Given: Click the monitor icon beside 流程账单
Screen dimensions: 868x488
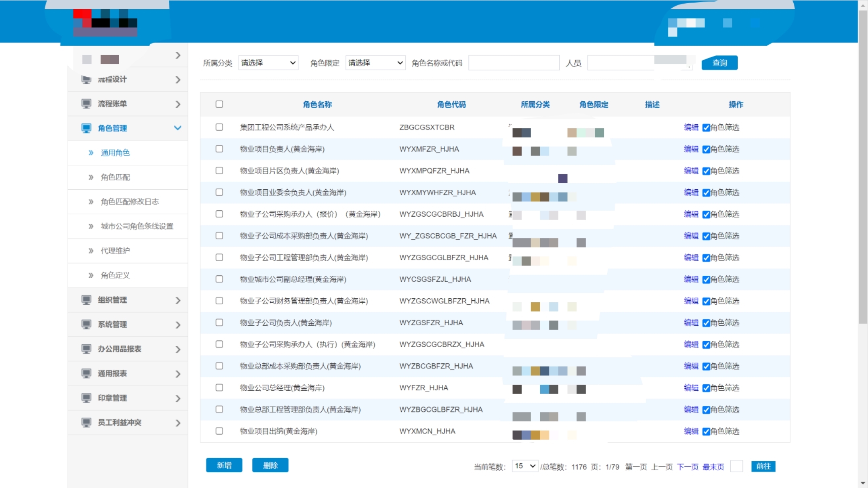Looking at the screenshot, I should click(x=86, y=104).
